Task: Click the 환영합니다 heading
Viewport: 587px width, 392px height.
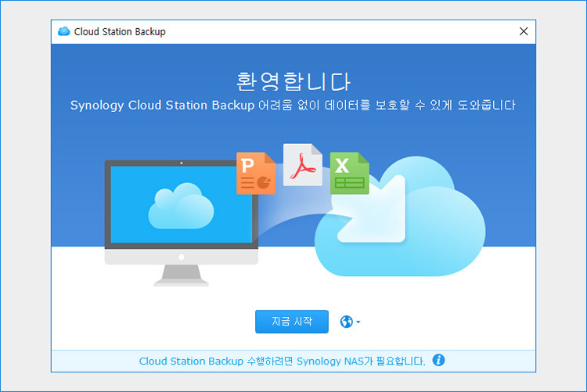Action: 293,81
